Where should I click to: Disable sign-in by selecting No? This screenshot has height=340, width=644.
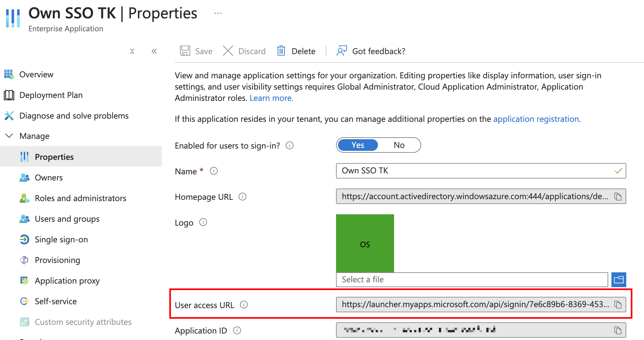(399, 145)
